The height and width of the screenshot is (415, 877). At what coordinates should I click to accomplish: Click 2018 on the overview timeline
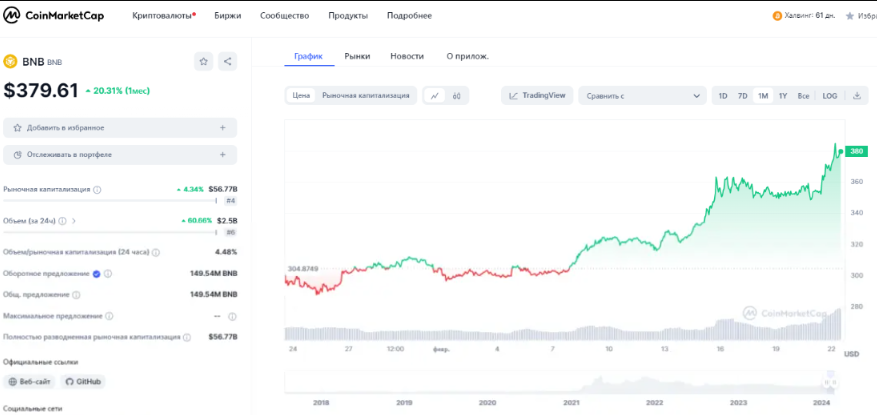tap(321, 403)
